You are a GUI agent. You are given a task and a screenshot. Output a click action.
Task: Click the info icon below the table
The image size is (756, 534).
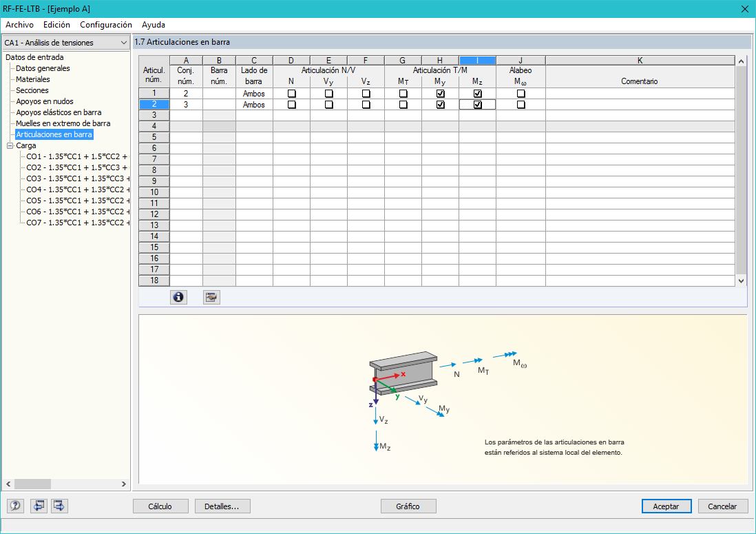click(x=178, y=297)
